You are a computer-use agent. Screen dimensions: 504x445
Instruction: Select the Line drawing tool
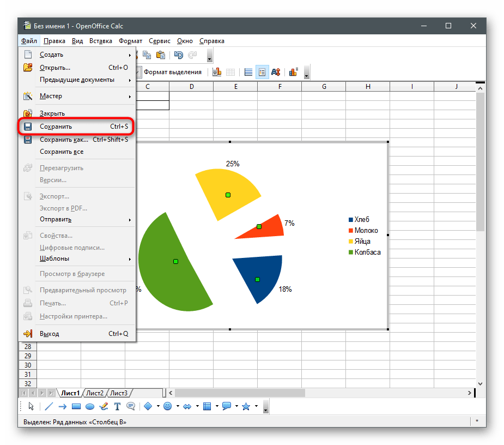(48, 406)
